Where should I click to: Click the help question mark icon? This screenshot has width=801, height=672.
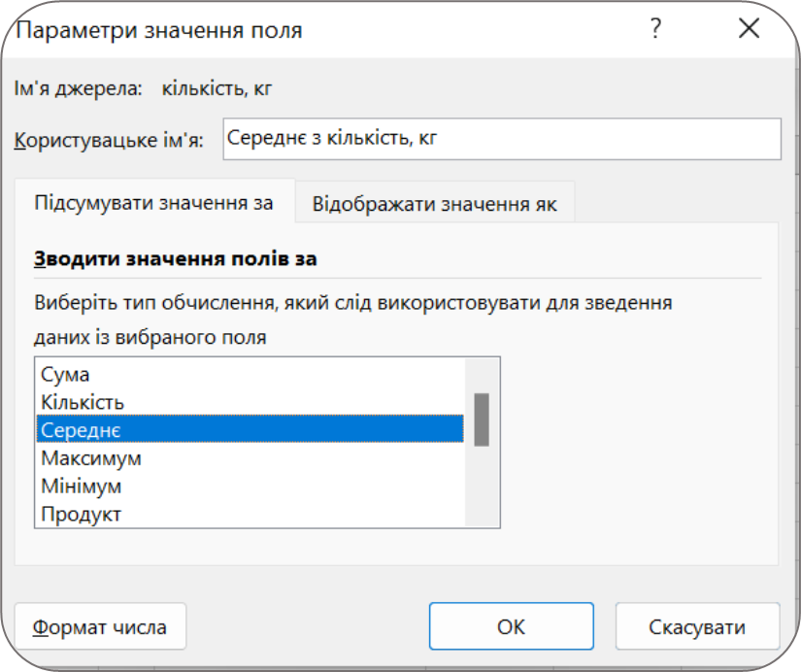pyautogui.click(x=656, y=29)
